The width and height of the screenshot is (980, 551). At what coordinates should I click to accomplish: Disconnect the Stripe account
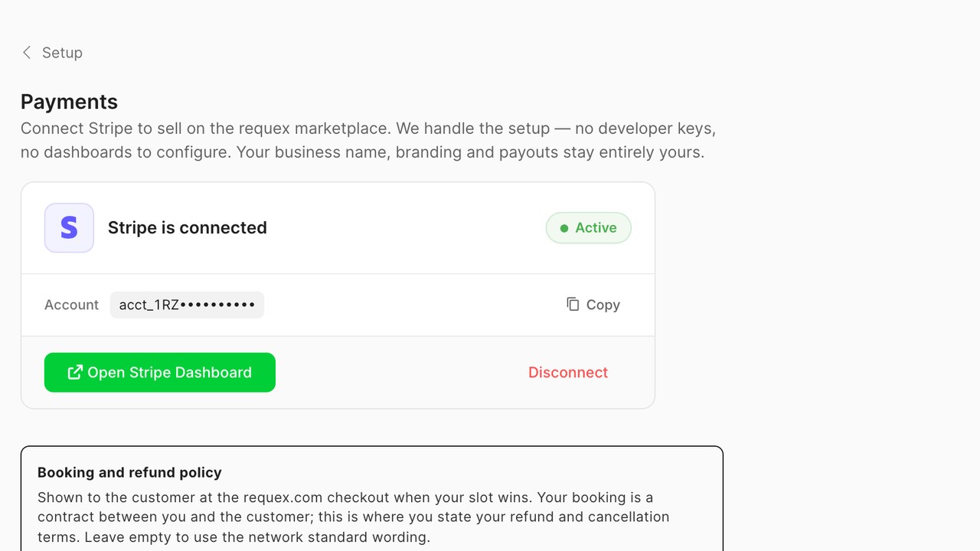click(x=568, y=373)
